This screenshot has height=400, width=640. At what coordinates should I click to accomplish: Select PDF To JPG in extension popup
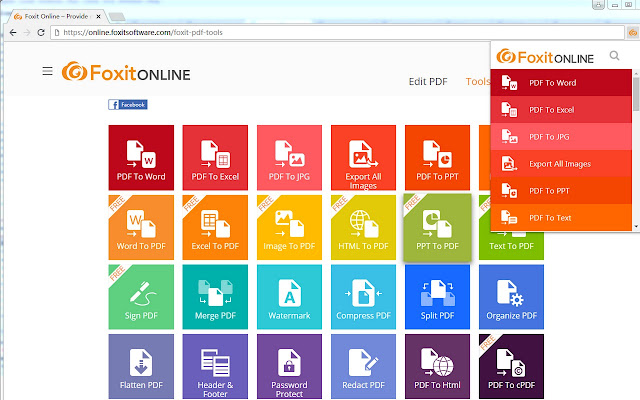pyautogui.click(x=561, y=136)
